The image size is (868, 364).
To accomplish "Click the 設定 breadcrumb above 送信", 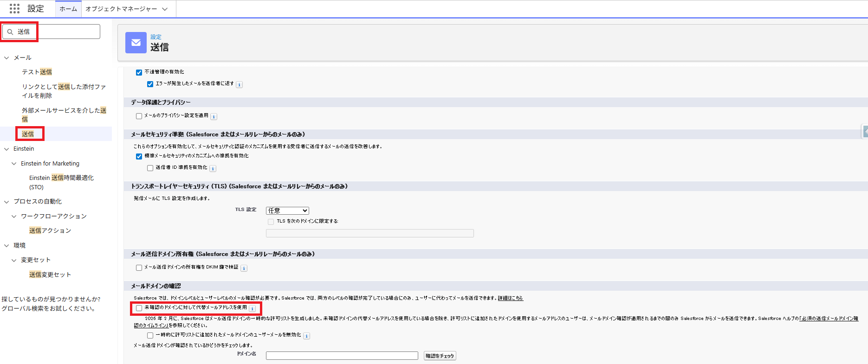I will [156, 37].
